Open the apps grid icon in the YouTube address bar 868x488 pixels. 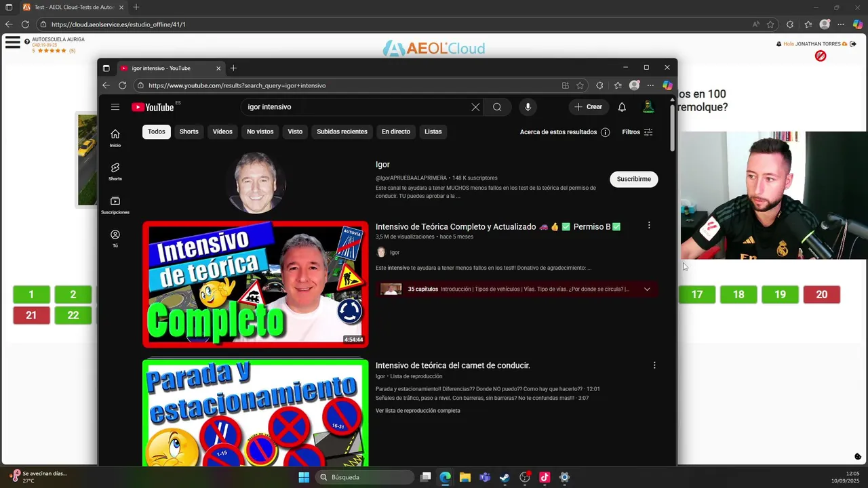[x=566, y=85]
